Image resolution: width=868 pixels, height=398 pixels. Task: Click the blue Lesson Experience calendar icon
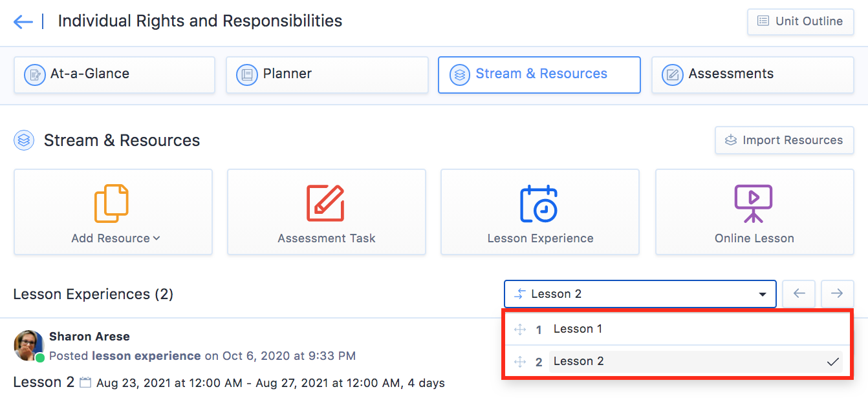click(x=539, y=204)
